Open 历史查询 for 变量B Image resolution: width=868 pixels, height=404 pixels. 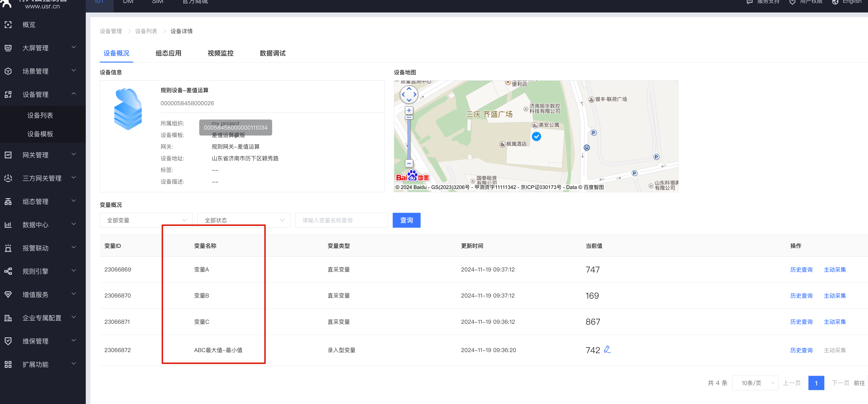(x=801, y=295)
